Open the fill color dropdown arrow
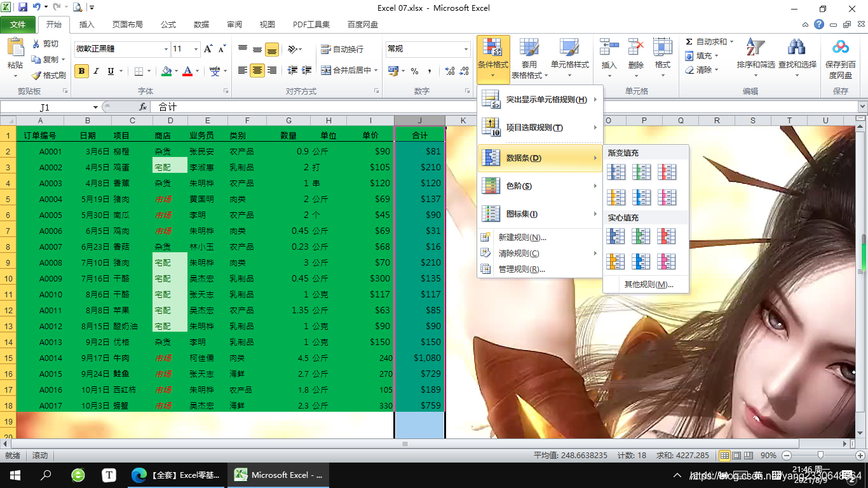This screenshot has width=868, height=488. coord(177,71)
